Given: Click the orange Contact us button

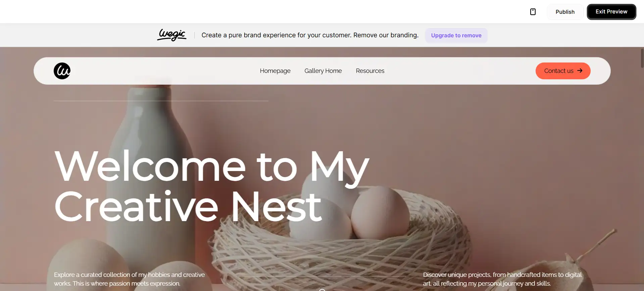Looking at the screenshot, I should click(x=563, y=71).
